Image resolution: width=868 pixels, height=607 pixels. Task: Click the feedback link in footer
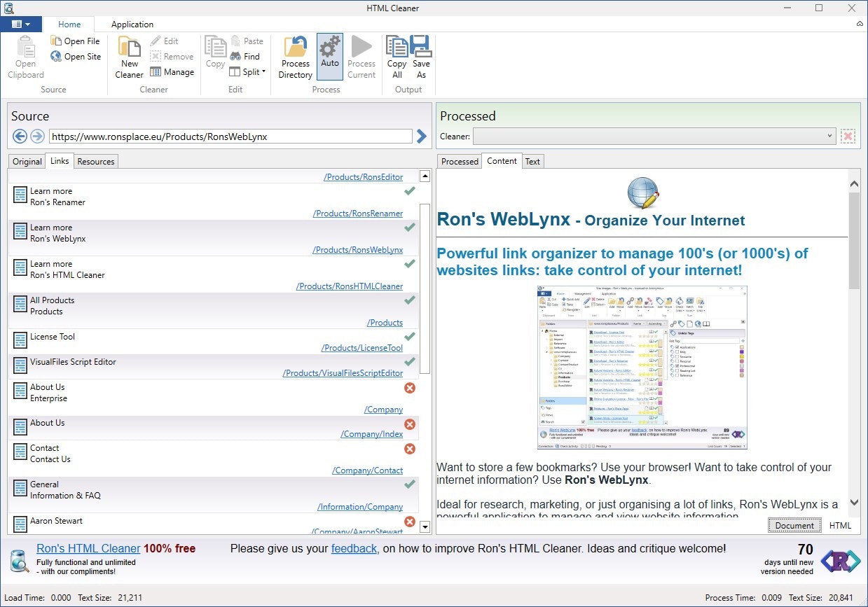[354, 549]
